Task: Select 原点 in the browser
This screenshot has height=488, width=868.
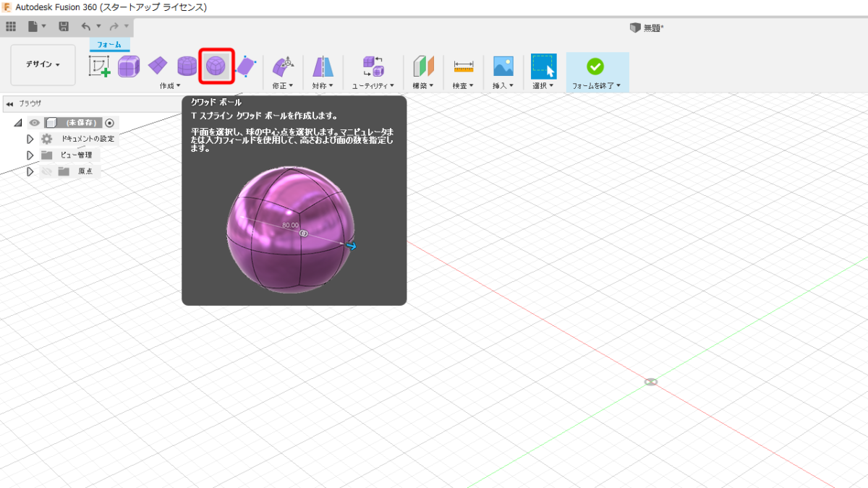Action: [x=85, y=171]
